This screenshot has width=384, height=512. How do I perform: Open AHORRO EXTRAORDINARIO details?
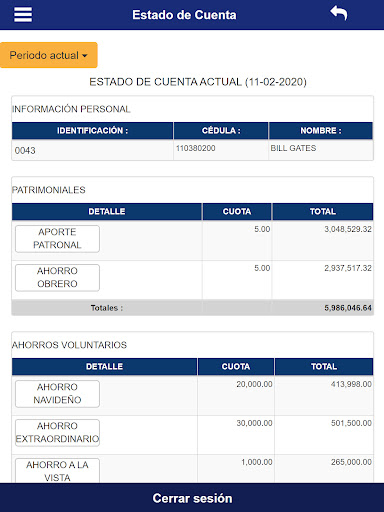57,433
